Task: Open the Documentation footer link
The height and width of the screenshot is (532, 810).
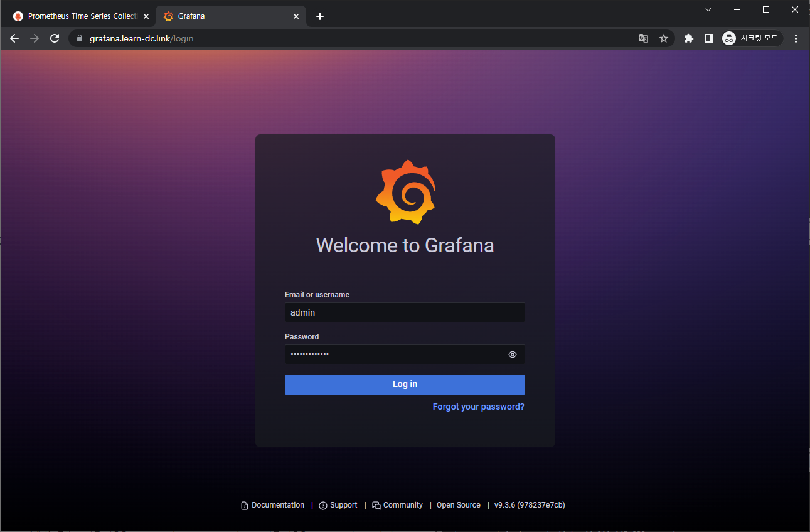Action: (277, 505)
